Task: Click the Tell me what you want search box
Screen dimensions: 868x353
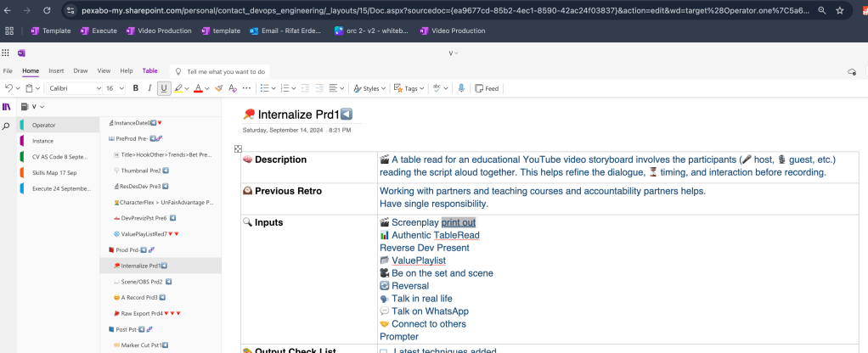Action: click(220, 71)
